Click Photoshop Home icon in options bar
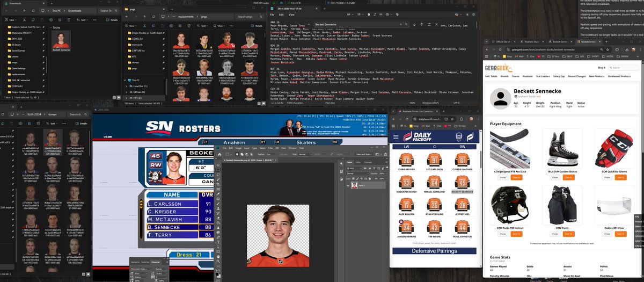Screen dimensions: 644x282 point(219,154)
